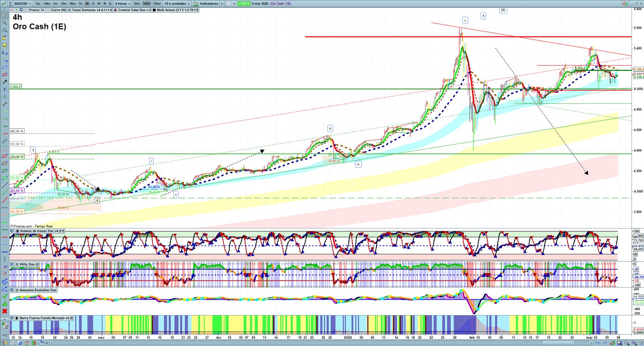This screenshot has height=346, width=644.
Task: Expand the 4 horas timeframe dropdown
Action: coord(122,4)
